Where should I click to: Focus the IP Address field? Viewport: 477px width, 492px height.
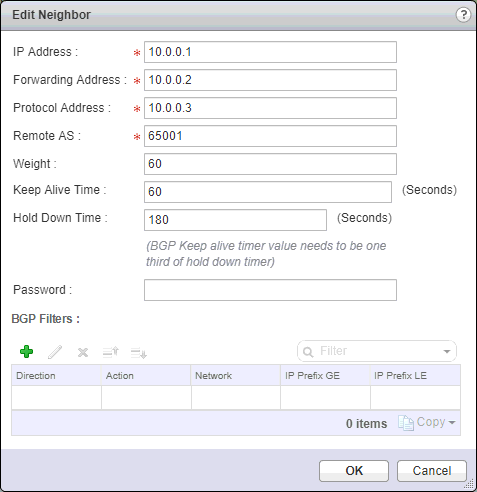click(270, 52)
